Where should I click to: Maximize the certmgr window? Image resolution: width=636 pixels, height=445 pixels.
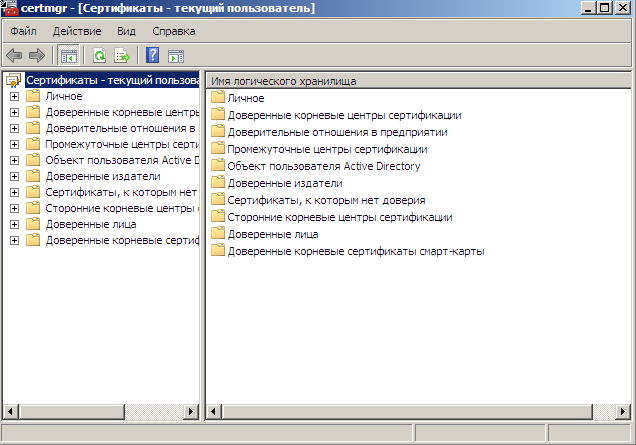(x=605, y=7)
